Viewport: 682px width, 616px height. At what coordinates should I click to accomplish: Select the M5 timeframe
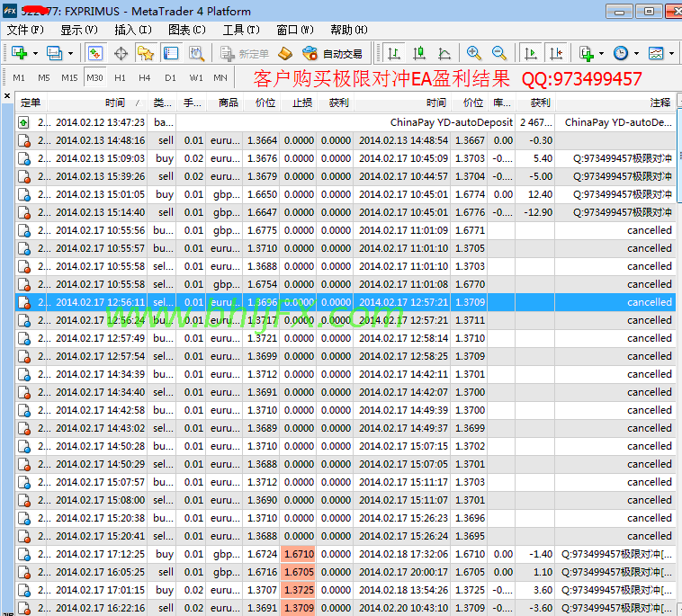coord(44,78)
